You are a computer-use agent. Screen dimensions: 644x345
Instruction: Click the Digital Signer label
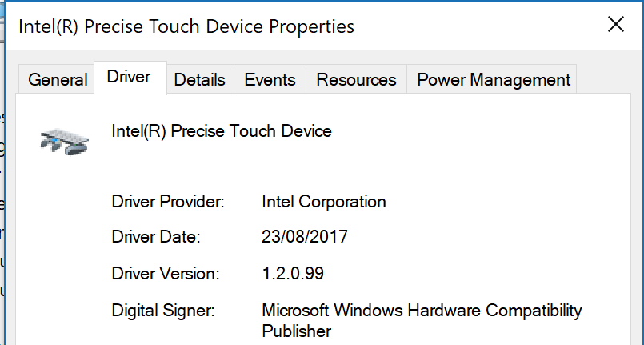coord(163,311)
